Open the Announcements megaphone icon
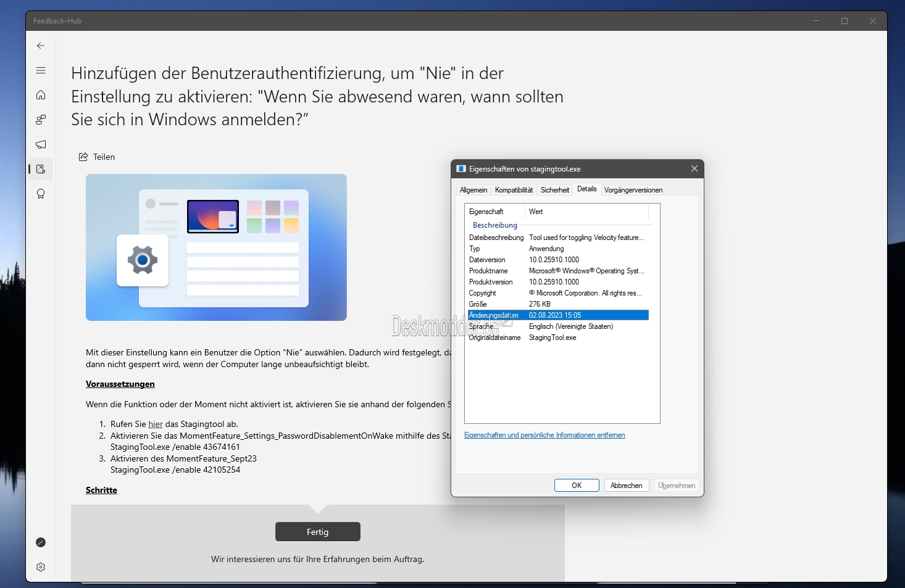Image resolution: width=905 pixels, height=588 pixels. tap(41, 144)
